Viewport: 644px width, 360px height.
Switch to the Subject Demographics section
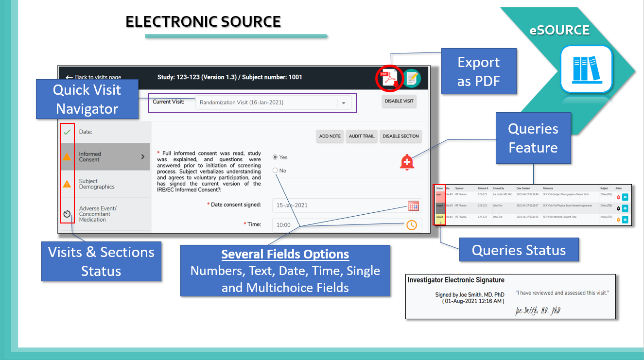coord(101,184)
